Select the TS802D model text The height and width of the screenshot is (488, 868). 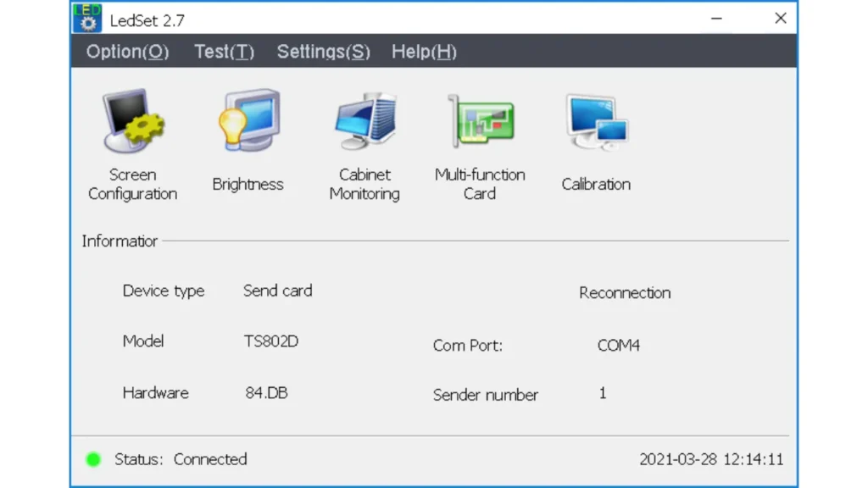[271, 341]
